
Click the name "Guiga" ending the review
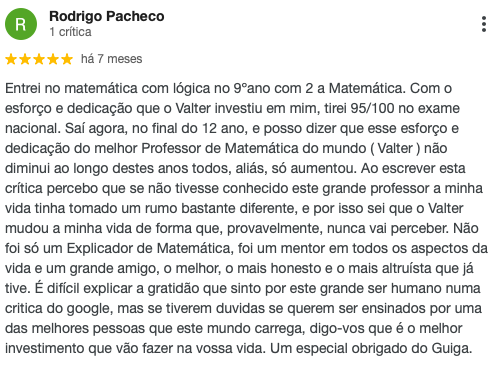[452, 349]
